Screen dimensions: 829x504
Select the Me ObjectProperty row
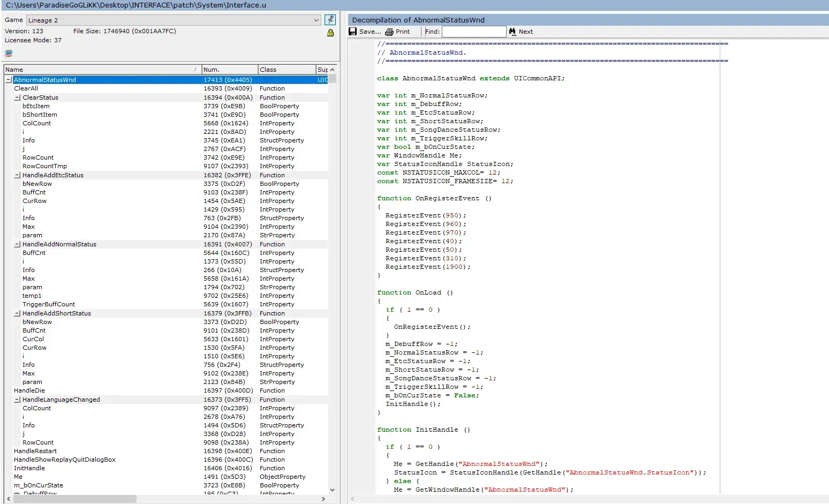tap(166, 477)
